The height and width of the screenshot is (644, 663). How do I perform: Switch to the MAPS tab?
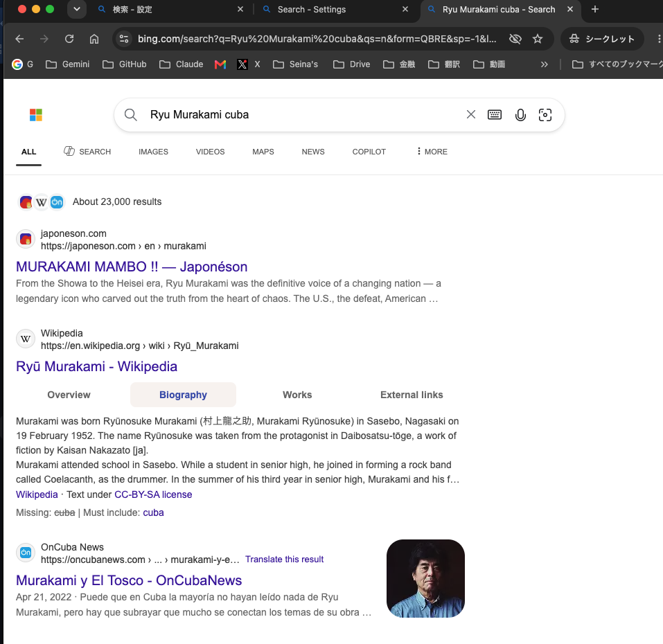point(263,152)
